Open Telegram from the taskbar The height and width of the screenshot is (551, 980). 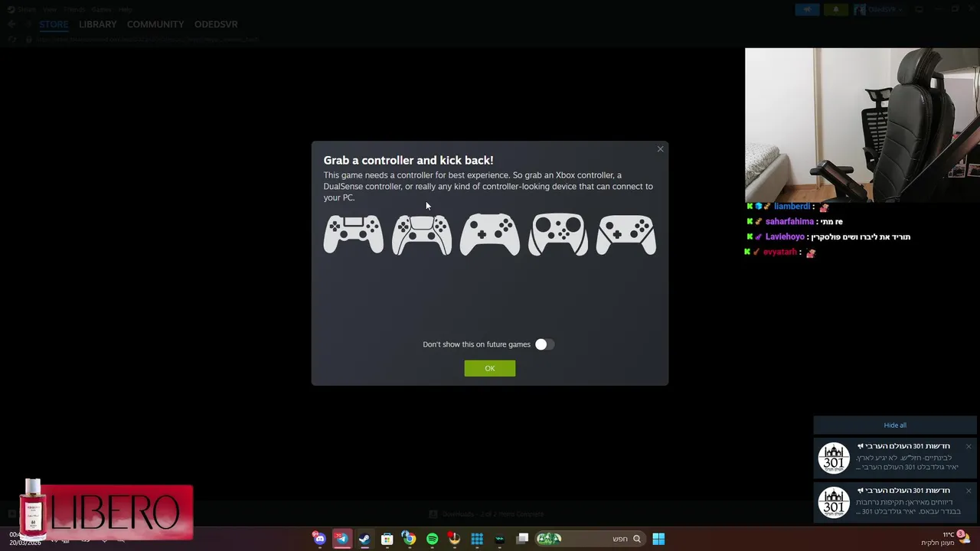[342, 539]
